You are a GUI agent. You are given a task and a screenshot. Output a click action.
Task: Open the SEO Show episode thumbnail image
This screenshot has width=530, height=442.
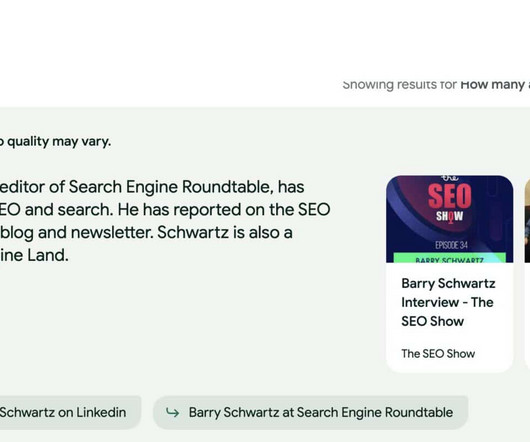tap(450, 219)
